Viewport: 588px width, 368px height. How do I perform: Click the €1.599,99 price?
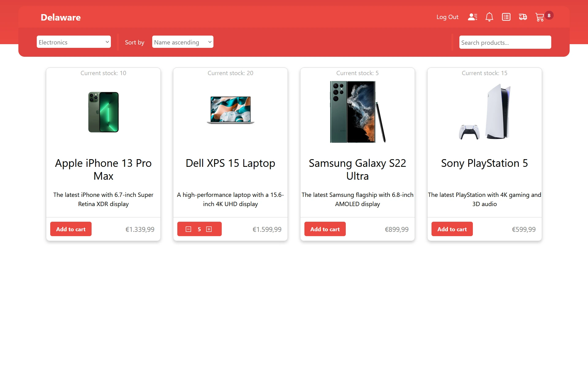click(x=267, y=229)
